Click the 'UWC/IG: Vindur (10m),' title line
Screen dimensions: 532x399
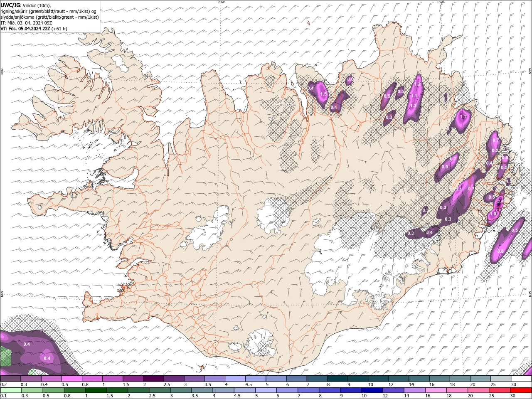(x=26, y=5)
